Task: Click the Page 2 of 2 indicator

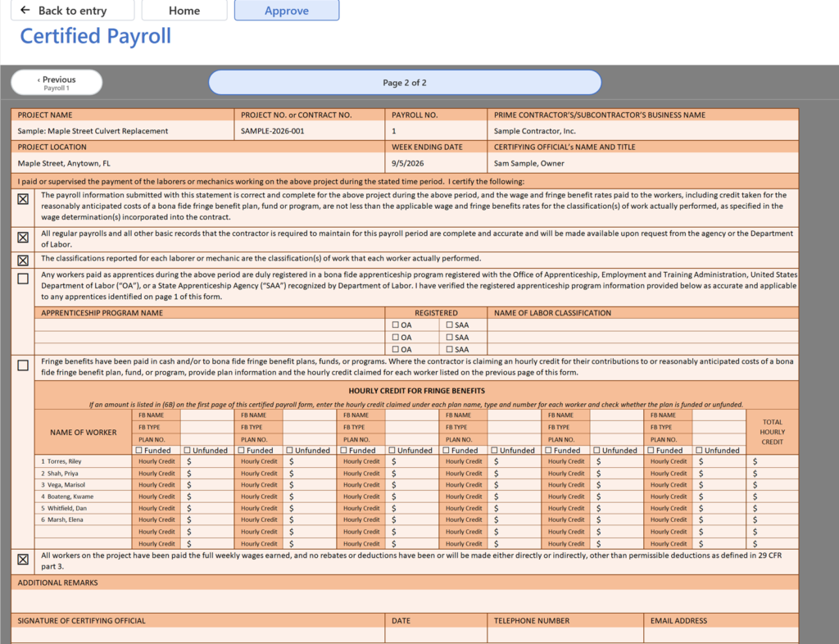Action: click(405, 83)
